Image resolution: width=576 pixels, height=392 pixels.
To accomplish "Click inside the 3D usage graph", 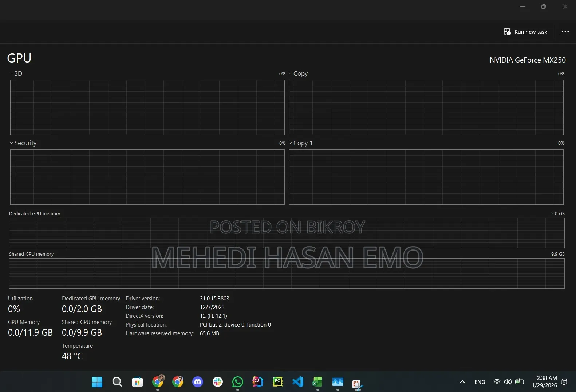I will coord(147,108).
